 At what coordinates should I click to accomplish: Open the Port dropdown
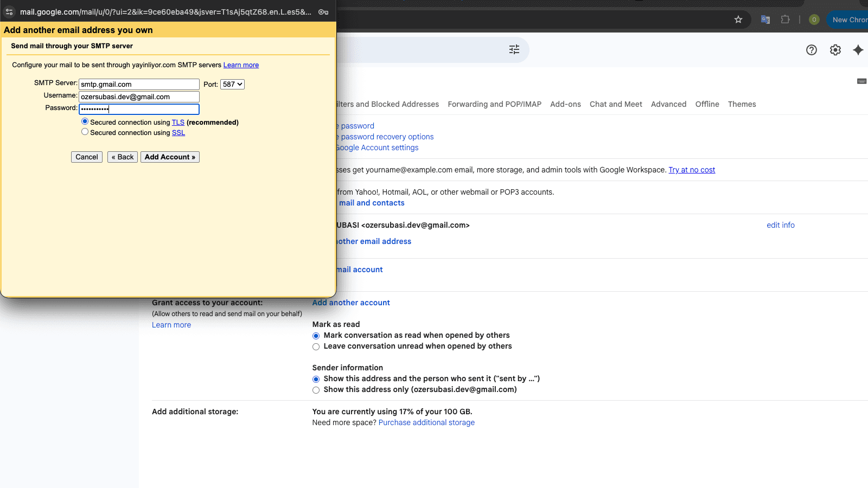(x=232, y=84)
